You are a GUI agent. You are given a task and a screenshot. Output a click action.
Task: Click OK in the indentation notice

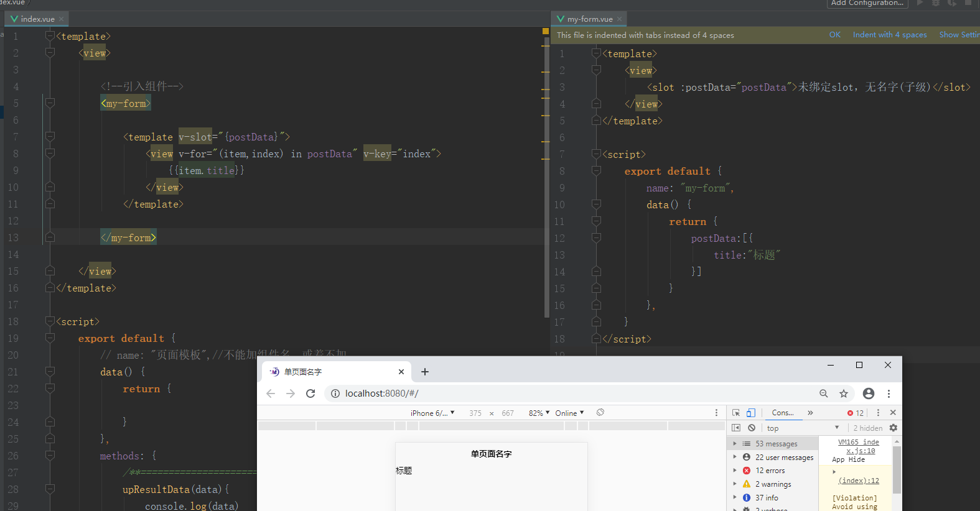click(x=835, y=35)
